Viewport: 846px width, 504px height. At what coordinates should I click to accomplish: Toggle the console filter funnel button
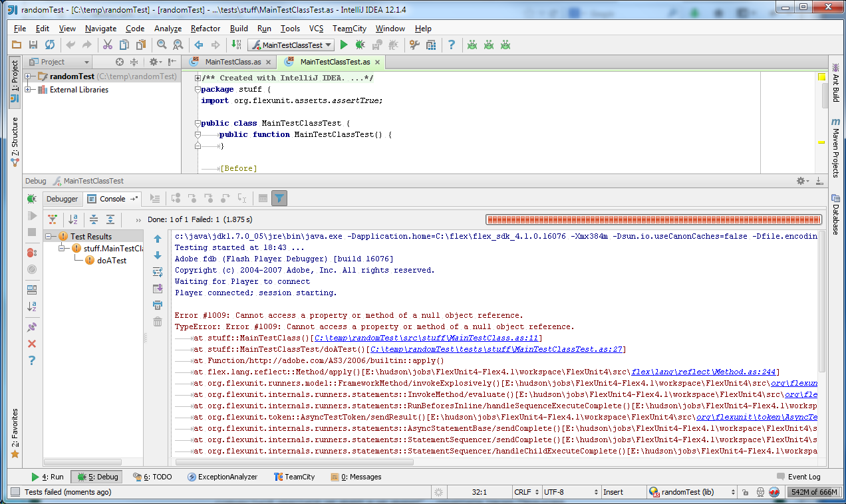tap(279, 198)
